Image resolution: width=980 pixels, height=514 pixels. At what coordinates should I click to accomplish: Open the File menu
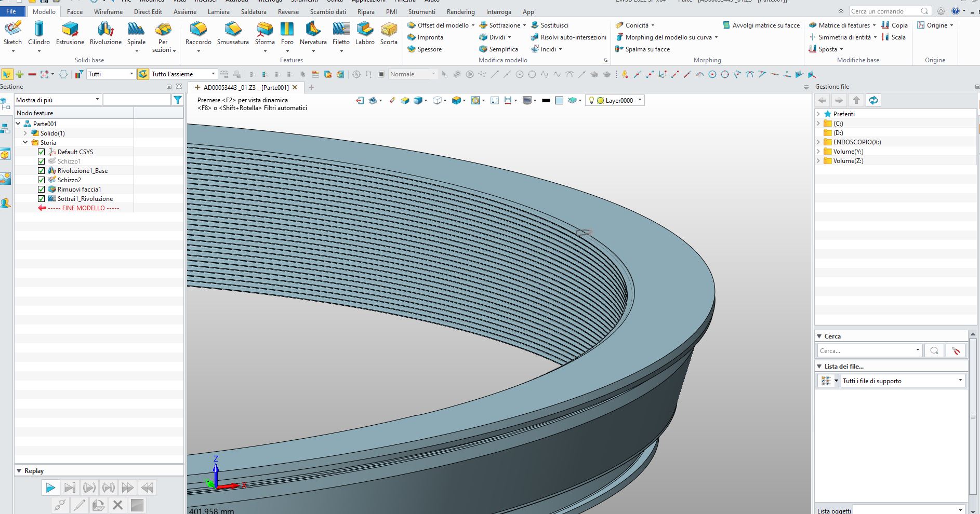(x=11, y=11)
